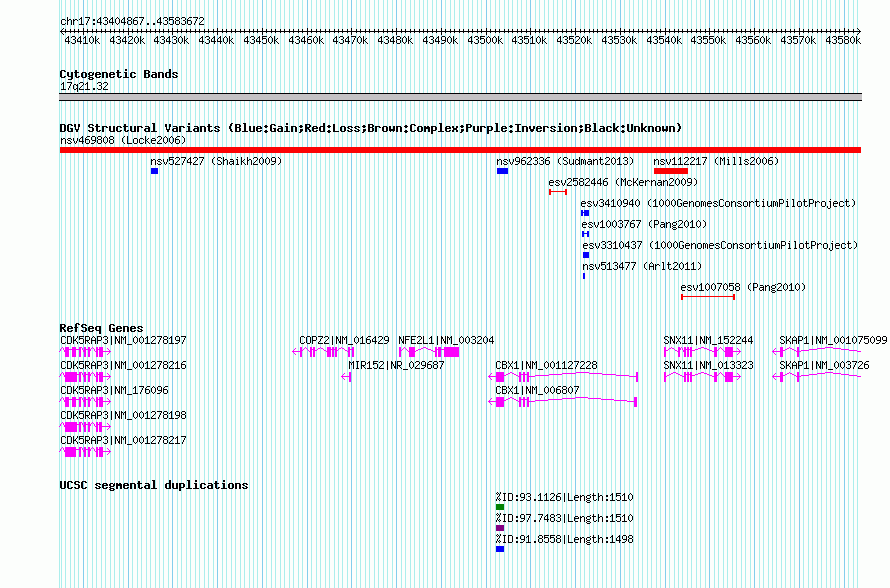Click CDK5RAP3 NM_001278217 gene model

coord(85,452)
